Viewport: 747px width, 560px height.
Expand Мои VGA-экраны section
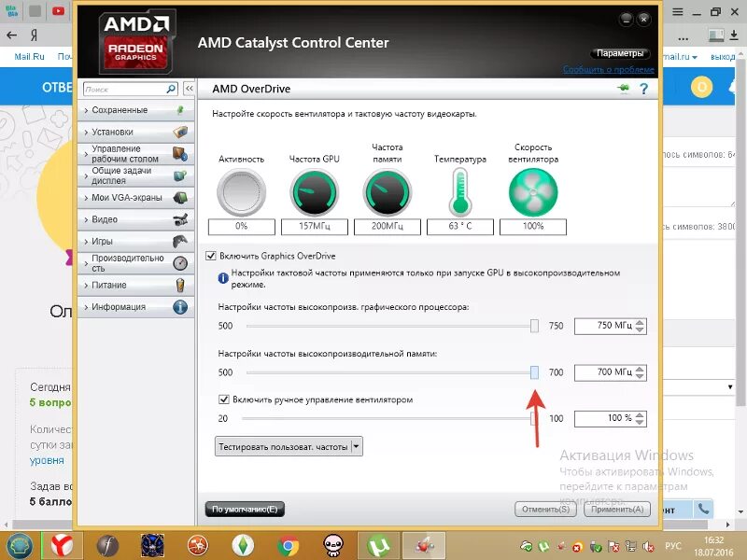135,198
